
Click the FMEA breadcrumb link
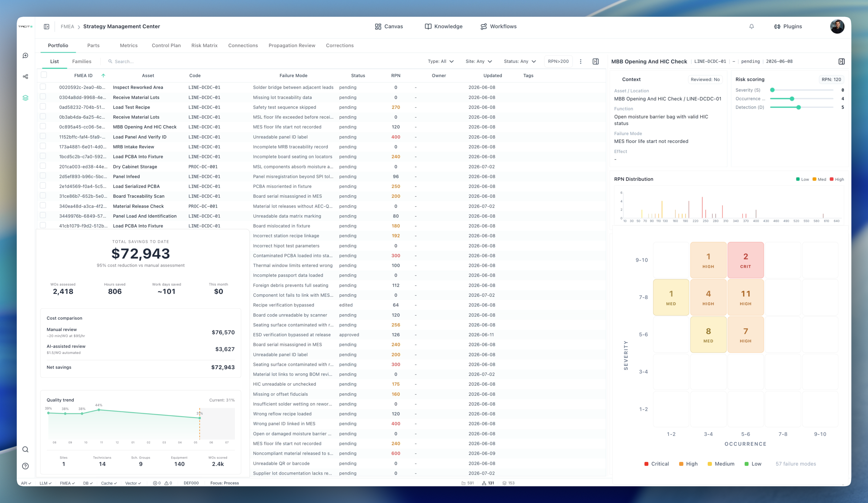click(67, 27)
